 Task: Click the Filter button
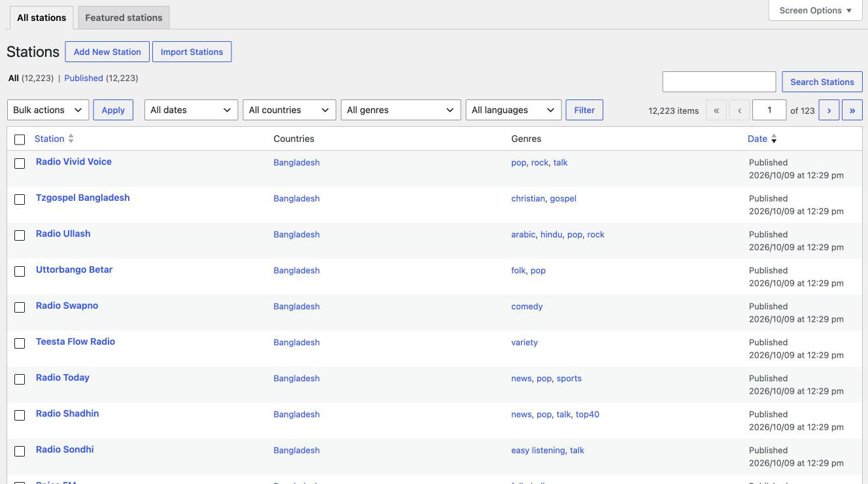click(x=584, y=110)
